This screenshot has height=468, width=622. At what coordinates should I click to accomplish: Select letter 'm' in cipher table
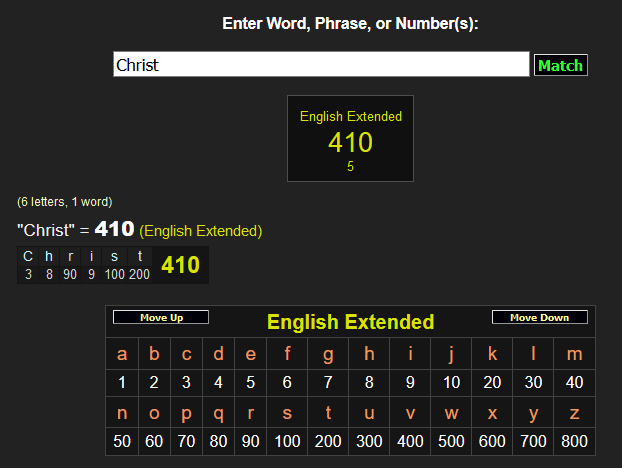574,353
